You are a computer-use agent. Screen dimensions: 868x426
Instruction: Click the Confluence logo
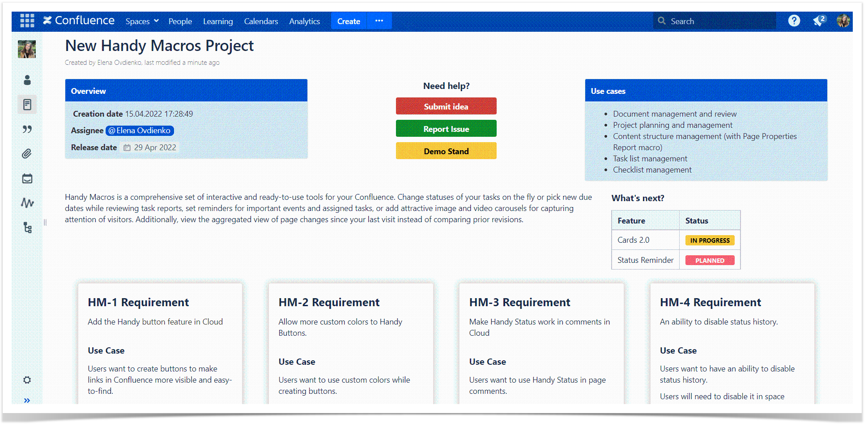click(x=79, y=21)
